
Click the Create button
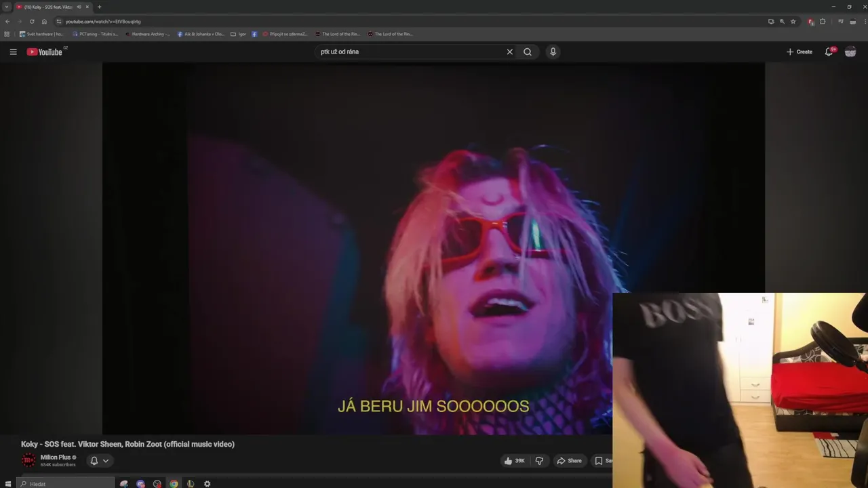pyautogui.click(x=800, y=52)
